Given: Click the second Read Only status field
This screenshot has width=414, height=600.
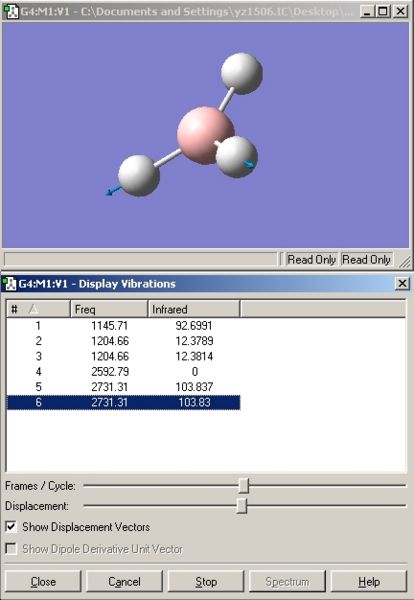Looking at the screenshot, I should click(x=366, y=260).
